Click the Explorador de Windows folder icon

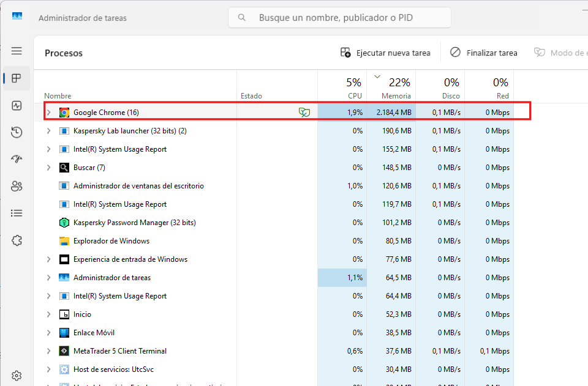pos(64,241)
